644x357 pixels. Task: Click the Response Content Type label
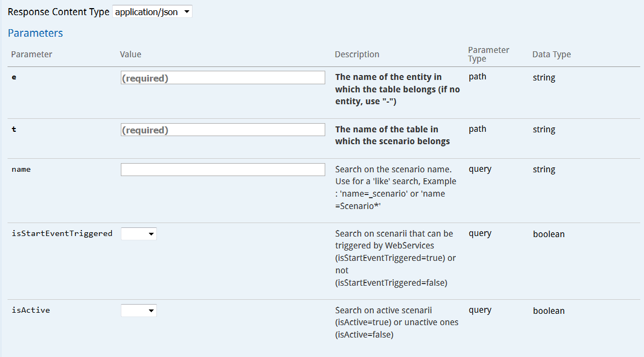58,12
